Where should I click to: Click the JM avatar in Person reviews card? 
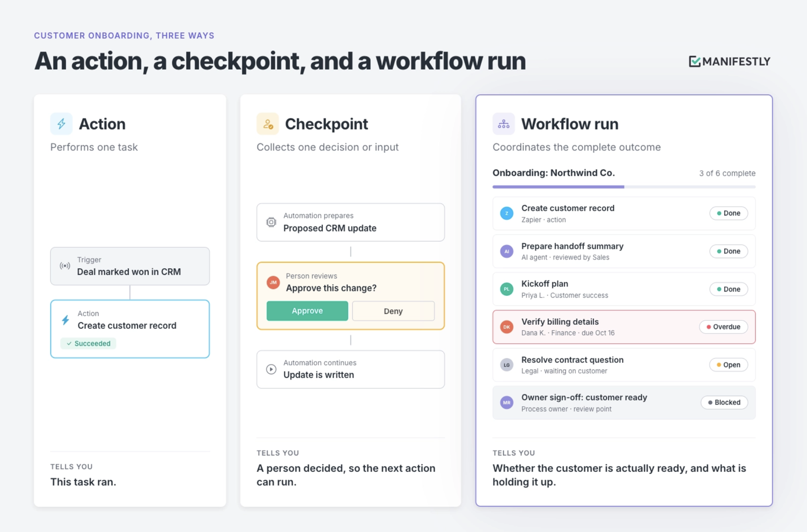[273, 282]
